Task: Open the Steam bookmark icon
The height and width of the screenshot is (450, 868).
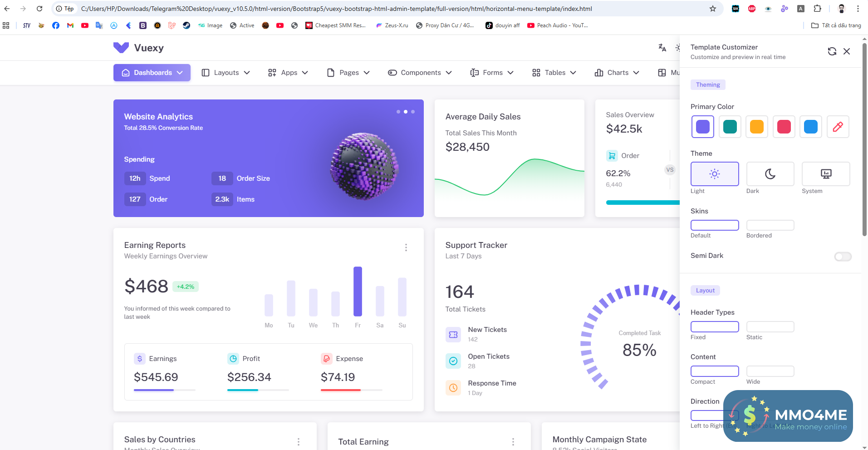Action: coord(186,25)
